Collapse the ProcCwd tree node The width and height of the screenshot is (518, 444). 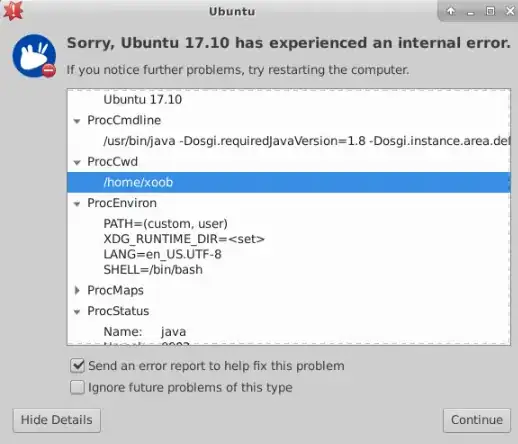(x=77, y=162)
